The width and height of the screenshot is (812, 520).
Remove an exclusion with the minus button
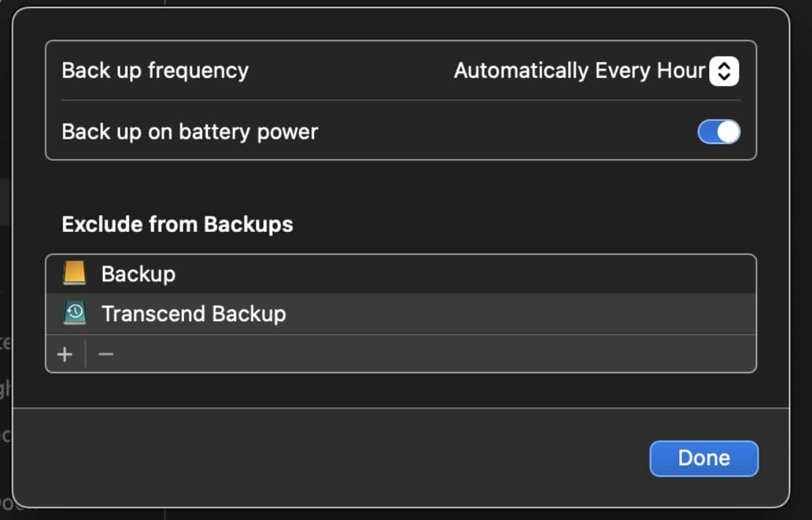pyautogui.click(x=106, y=354)
